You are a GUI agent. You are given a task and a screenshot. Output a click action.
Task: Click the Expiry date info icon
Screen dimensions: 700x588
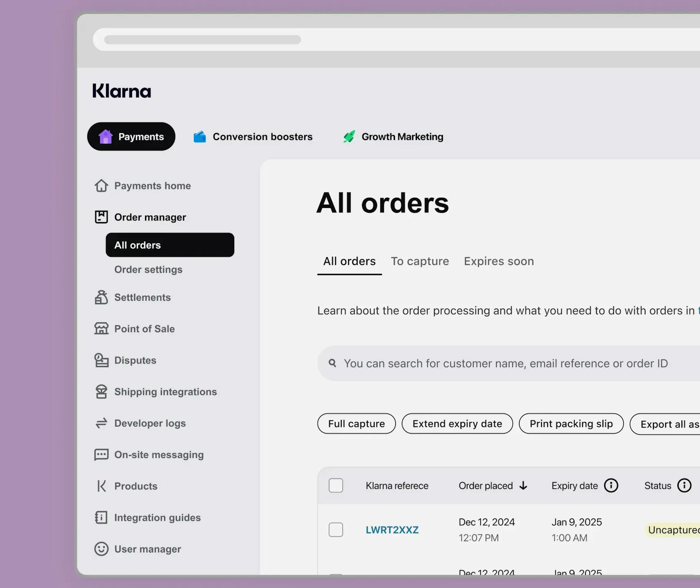[611, 485]
